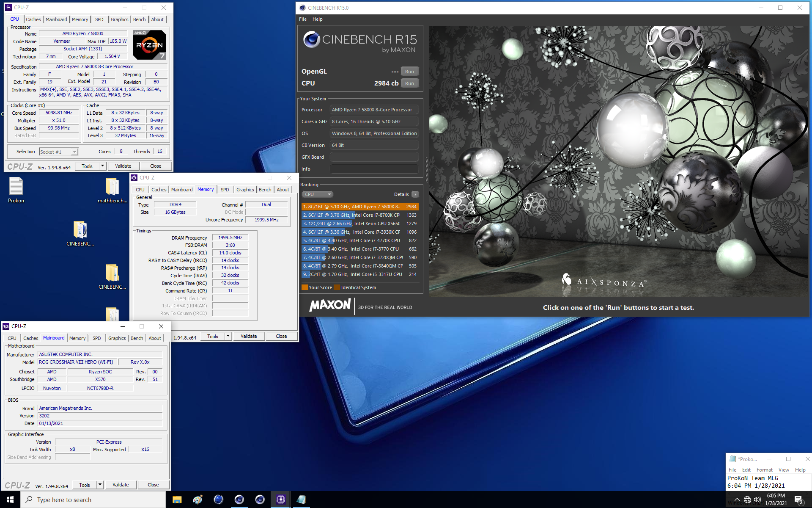The height and width of the screenshot is (508, 812).
Task: Click the Cinebench R15.0 title bar icon
Action: pos(302,8)
